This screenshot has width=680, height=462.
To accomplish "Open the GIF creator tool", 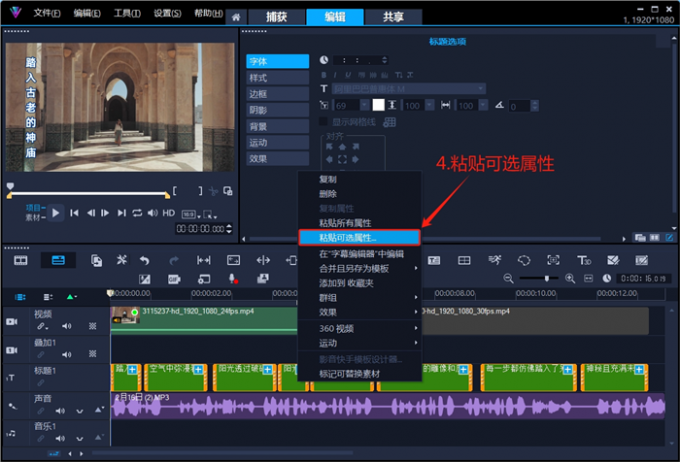I will (174, 279).
